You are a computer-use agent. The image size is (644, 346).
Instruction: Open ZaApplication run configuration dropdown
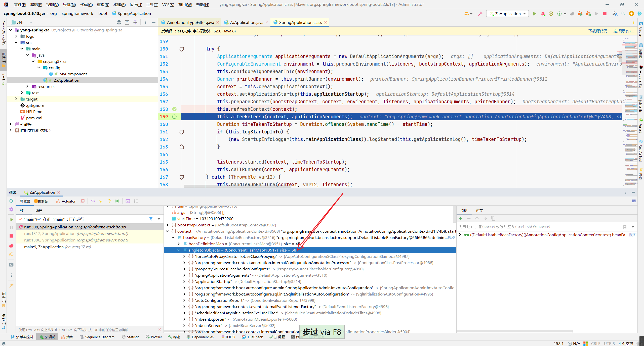508,14
